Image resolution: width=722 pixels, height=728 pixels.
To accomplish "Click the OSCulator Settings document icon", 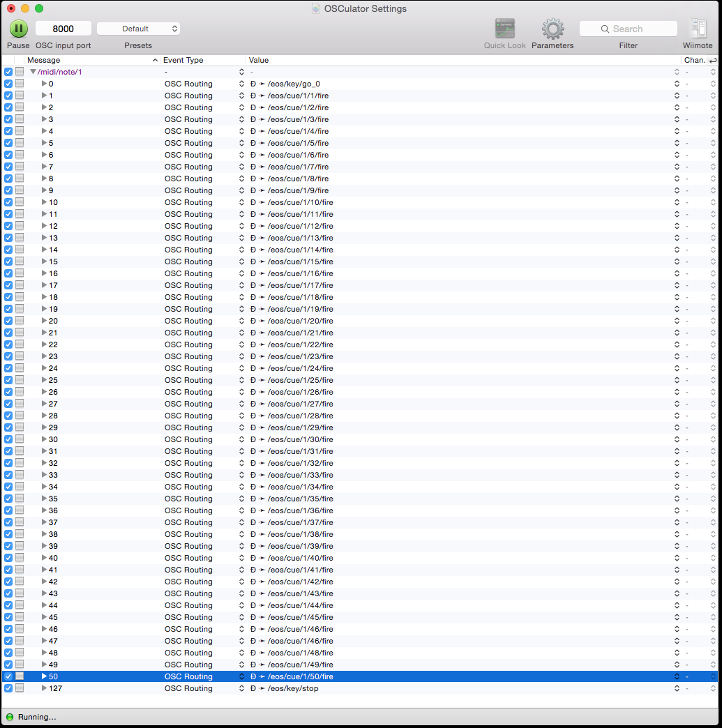I will [316, 8].
